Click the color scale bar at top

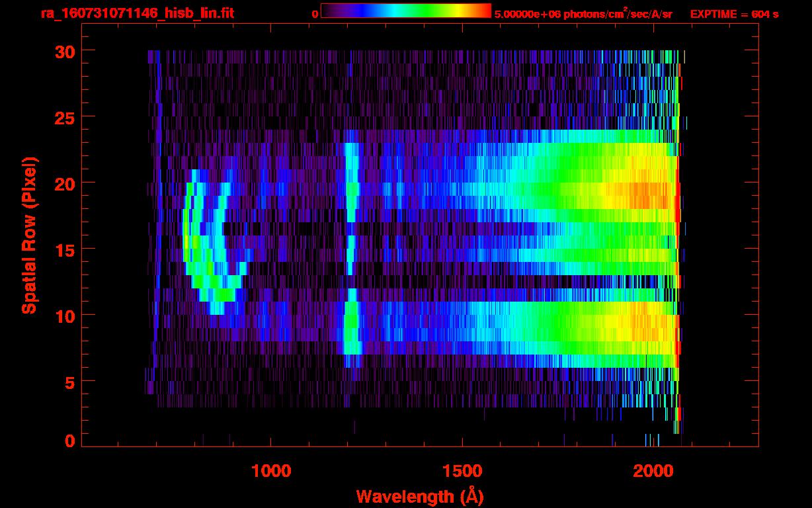(x=405, y=11)
